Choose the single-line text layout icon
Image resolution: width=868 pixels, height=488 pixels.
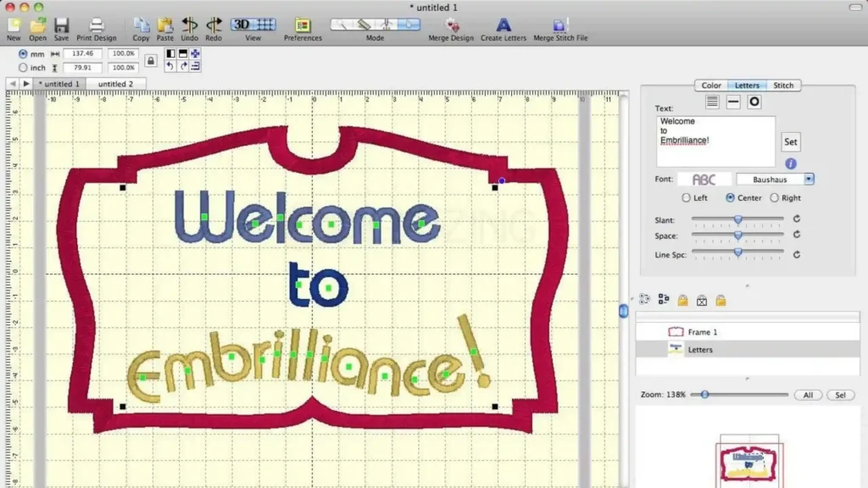click(x=733, y=102)
